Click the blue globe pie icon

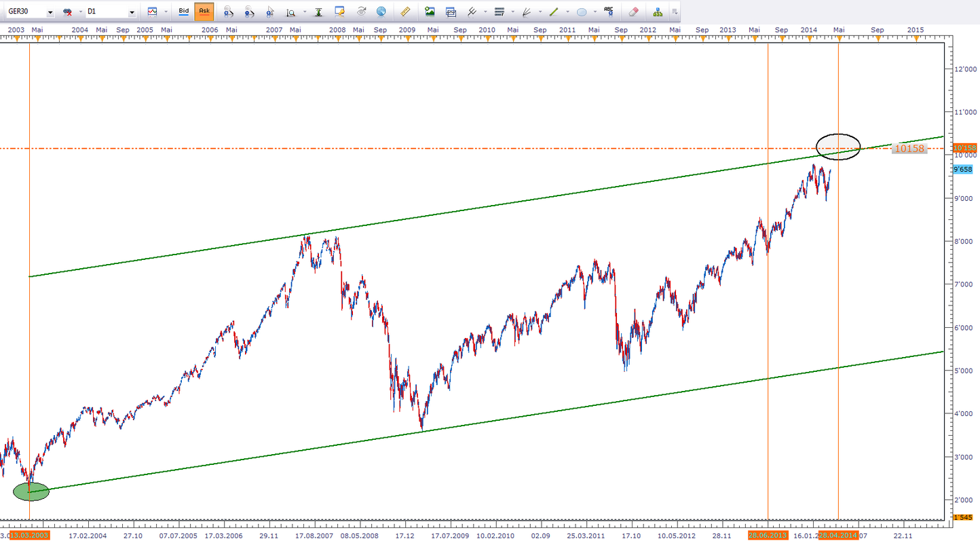381,12
